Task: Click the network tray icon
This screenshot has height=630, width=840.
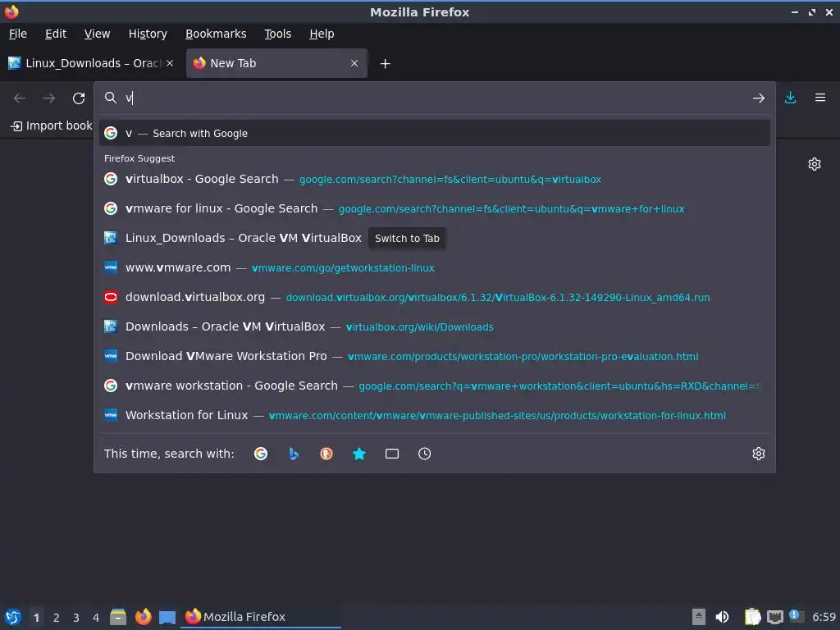Action: tap(774, 617)
